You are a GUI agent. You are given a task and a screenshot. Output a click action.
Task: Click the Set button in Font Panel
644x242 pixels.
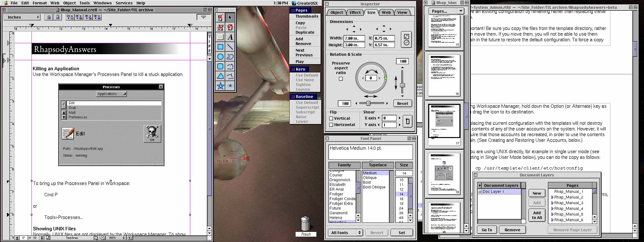tap(402, 233)
